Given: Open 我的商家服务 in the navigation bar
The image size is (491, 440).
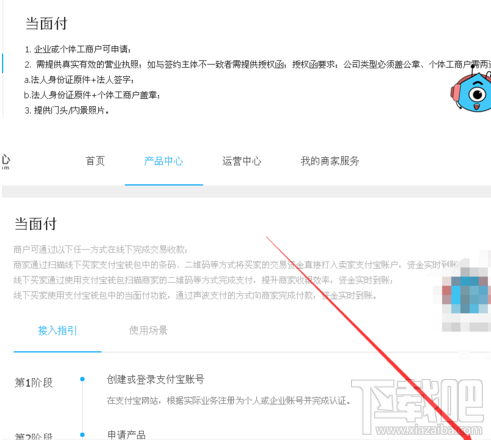Looking at the screenshot, I should point(330,161).
